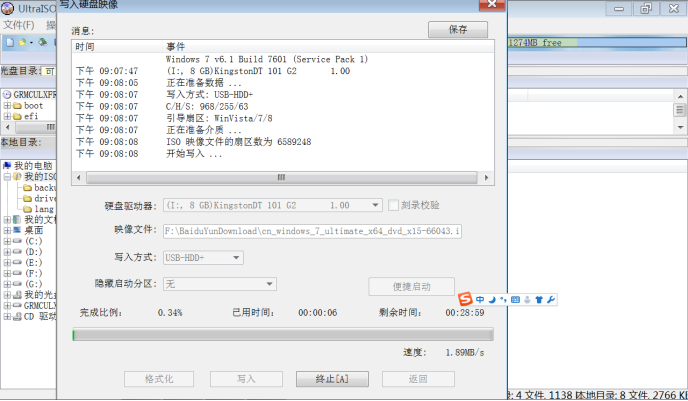
Task: Expand the boot folder node
Action: [x=7, y=106]
